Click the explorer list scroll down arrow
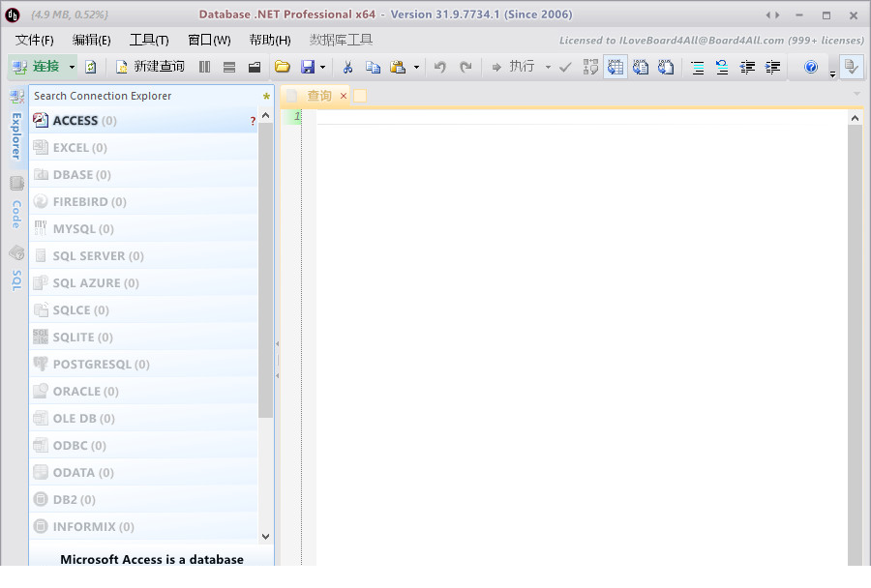 pos(265,537)
